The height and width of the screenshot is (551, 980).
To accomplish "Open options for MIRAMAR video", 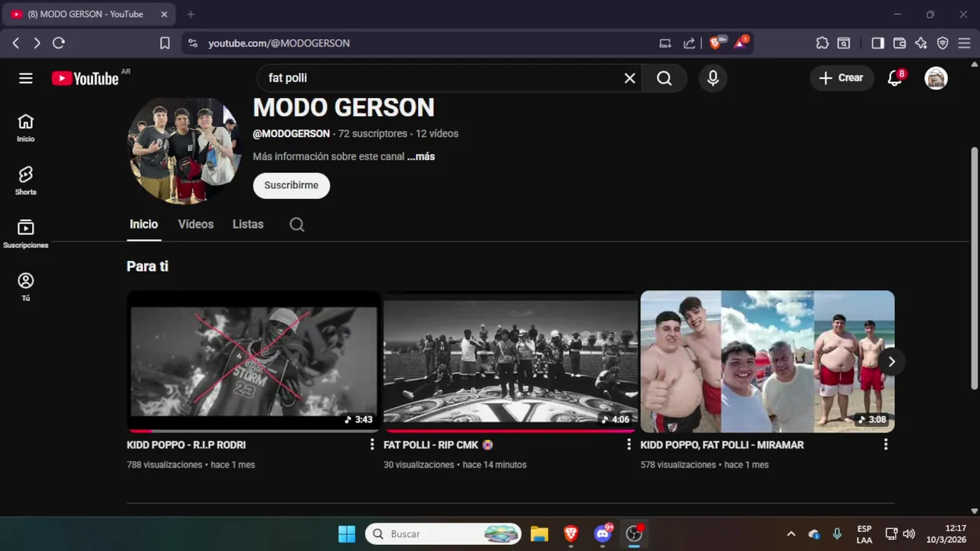I will point(886,444).
